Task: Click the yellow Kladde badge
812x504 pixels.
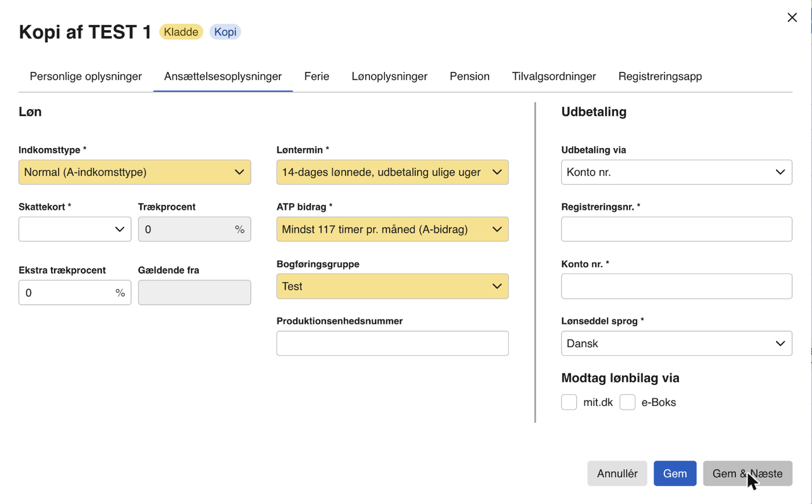Action: [x=181, y=31]
